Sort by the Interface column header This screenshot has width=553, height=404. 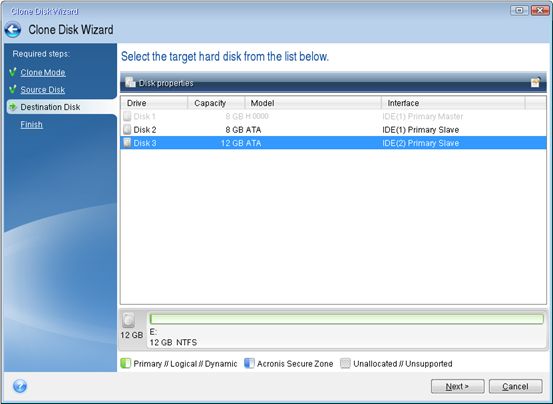coord(453,103)
